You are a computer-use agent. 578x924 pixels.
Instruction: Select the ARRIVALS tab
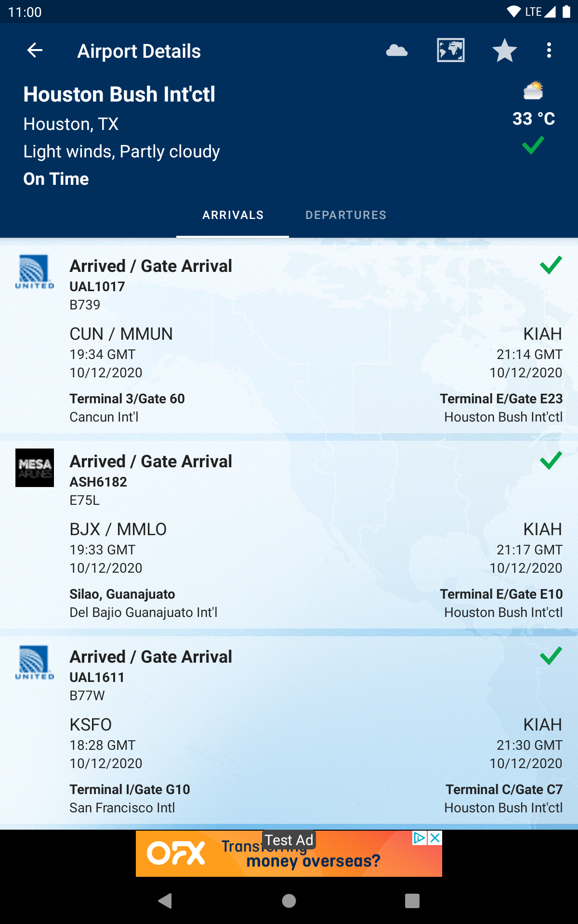(x=233, y=215)
